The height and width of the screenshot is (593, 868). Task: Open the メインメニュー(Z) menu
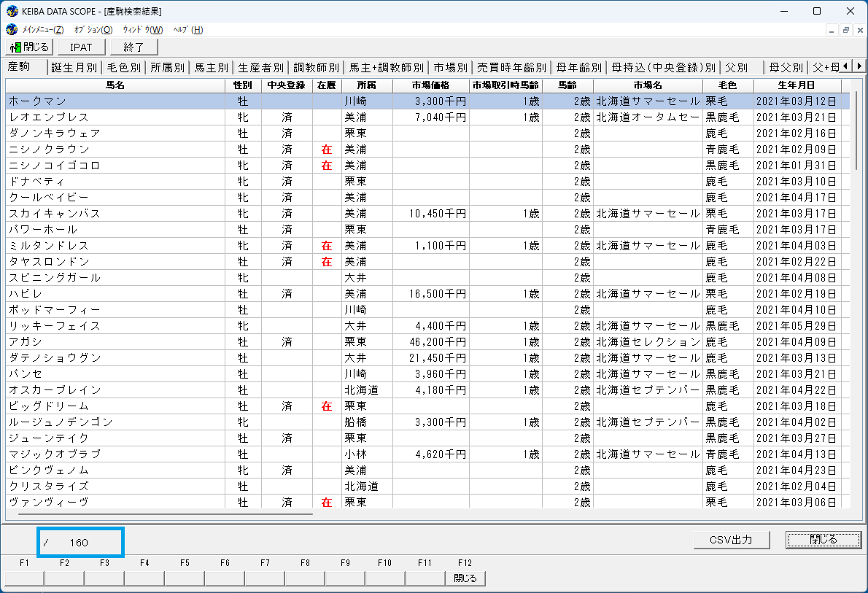coord(42,30)
